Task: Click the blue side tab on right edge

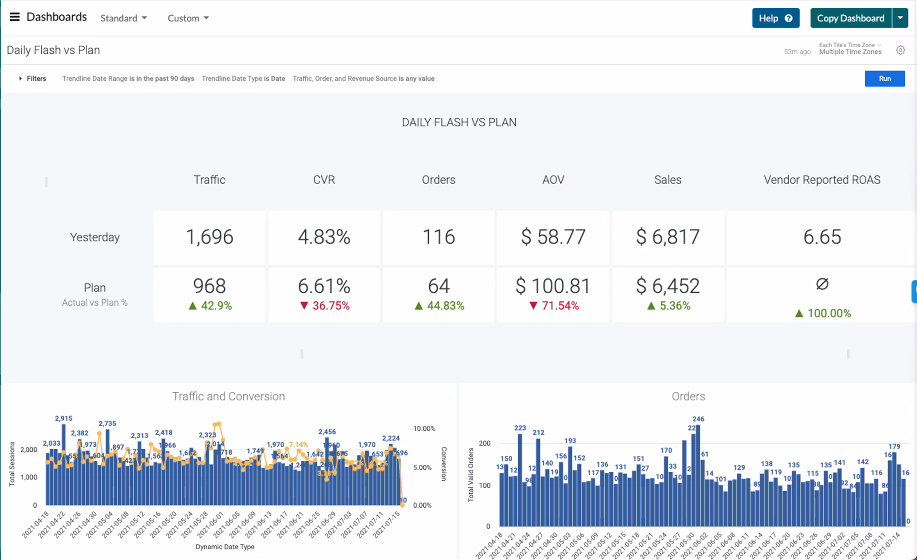Action: tap(913, 291)
